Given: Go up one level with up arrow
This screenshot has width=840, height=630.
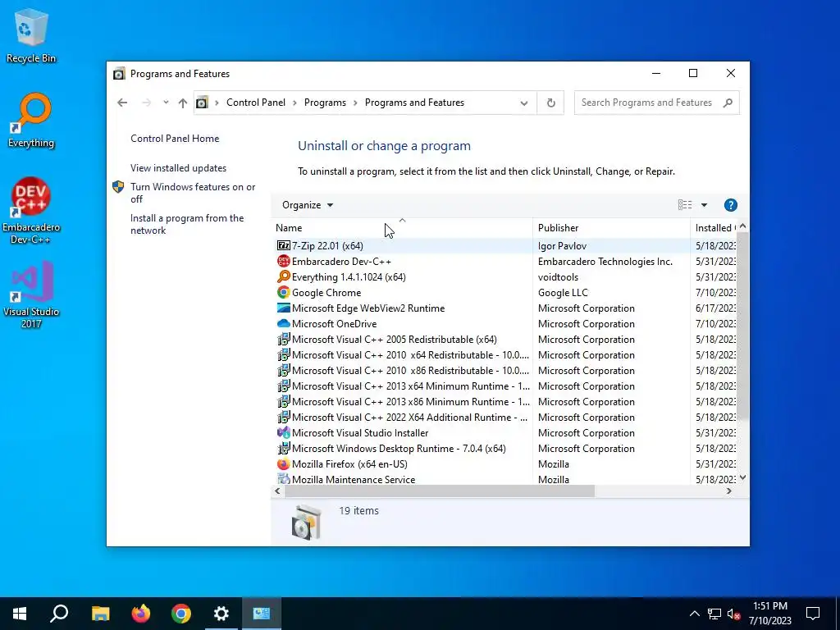Looking at the screenshot, I should click(183, 103).
